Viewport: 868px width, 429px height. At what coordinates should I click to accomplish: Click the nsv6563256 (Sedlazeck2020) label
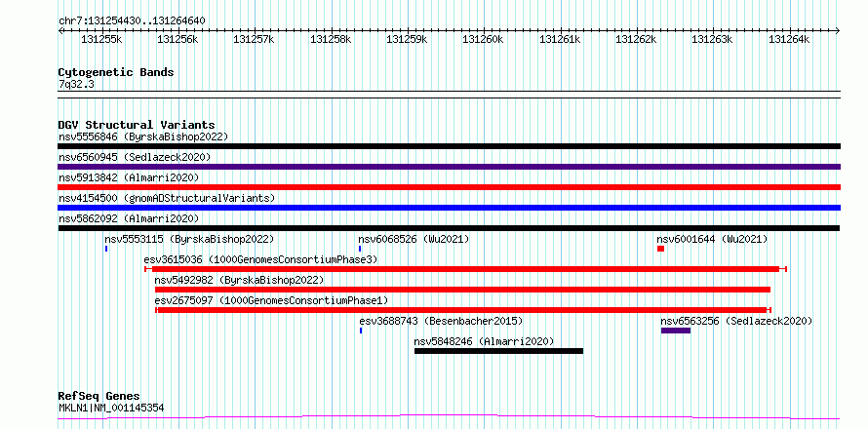click(736, 321)
